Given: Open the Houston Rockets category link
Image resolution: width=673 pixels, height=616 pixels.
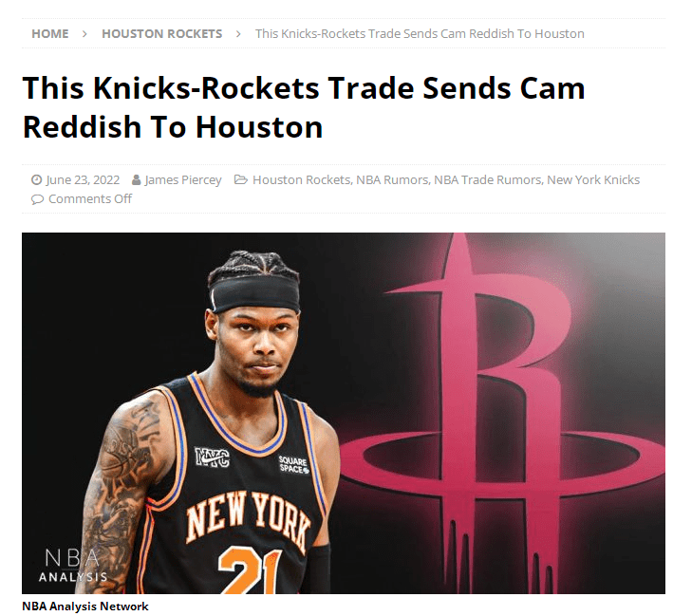Looking at the screenshot, I should point(301,179).
